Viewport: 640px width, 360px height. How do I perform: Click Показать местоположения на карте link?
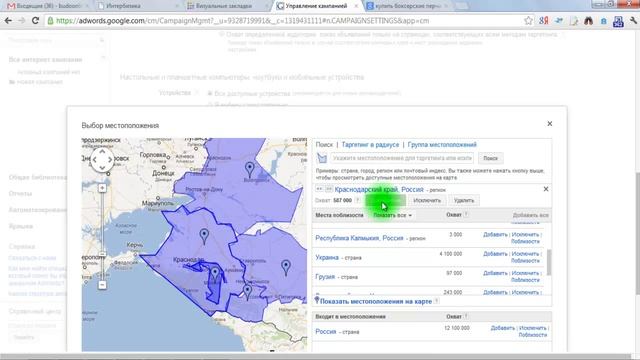(376, 301)
